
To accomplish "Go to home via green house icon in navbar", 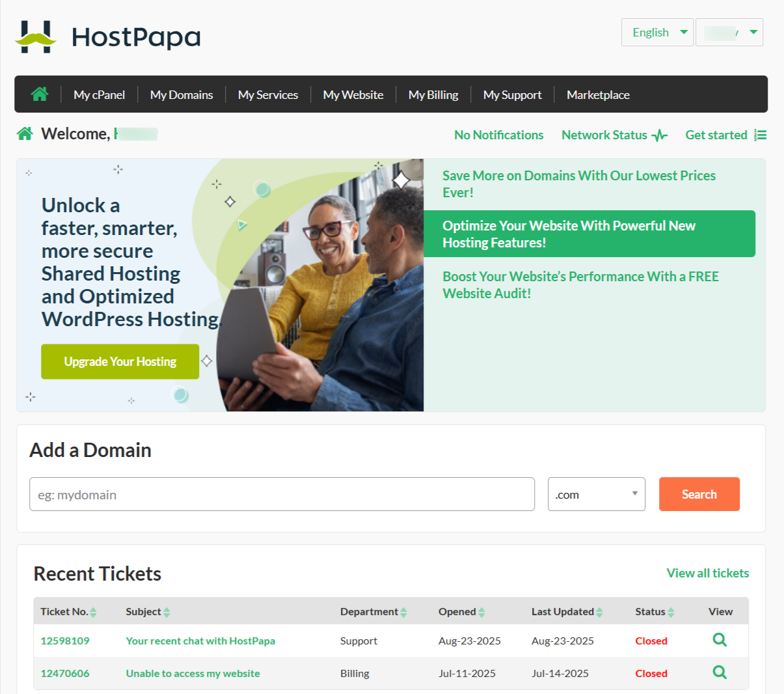I will click(x=40, y=94).
